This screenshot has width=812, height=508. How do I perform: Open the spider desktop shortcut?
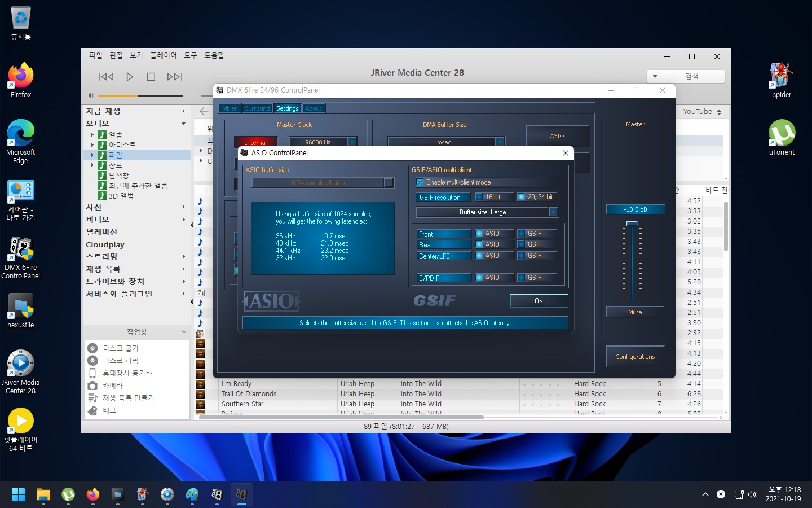click(782, 80)
